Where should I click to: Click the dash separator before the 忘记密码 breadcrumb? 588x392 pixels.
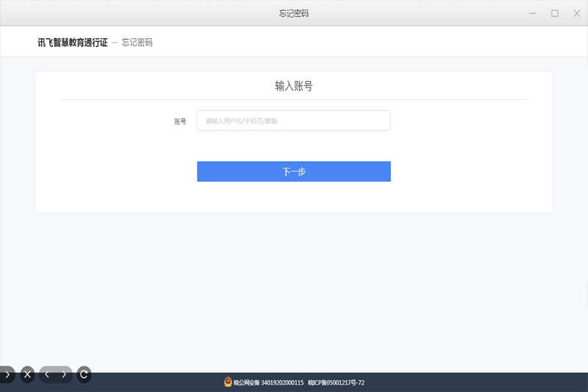[115, 43]
